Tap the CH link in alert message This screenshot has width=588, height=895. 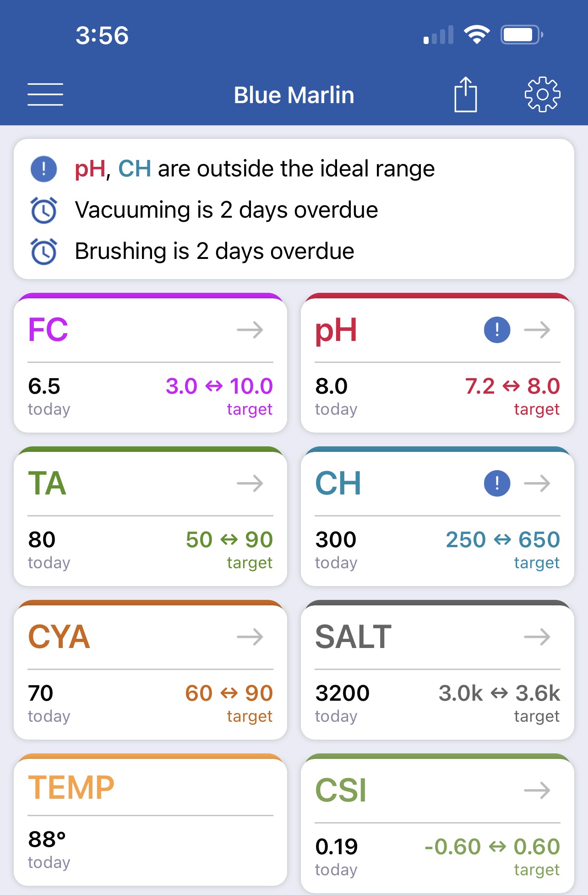point(135,169)
